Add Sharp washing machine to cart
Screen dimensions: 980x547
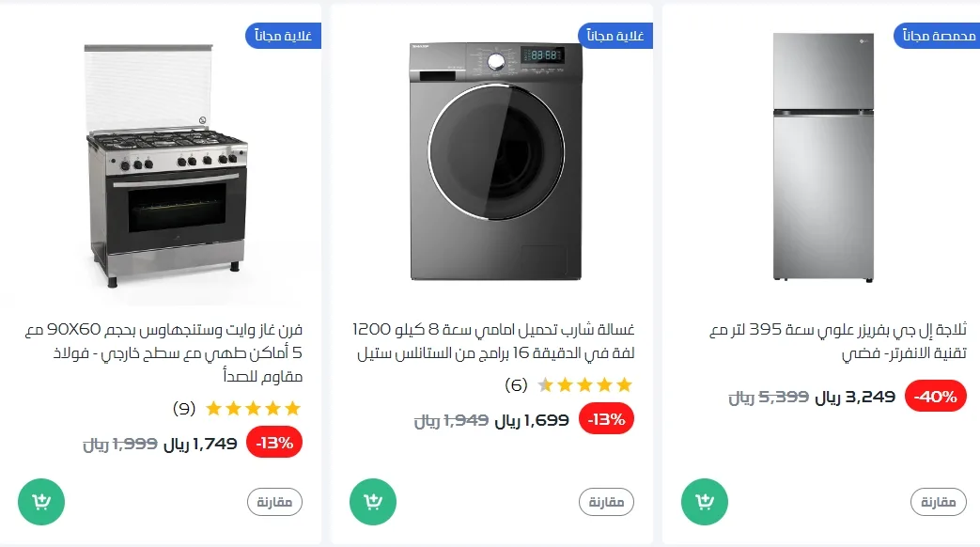(x=372, y=503)
